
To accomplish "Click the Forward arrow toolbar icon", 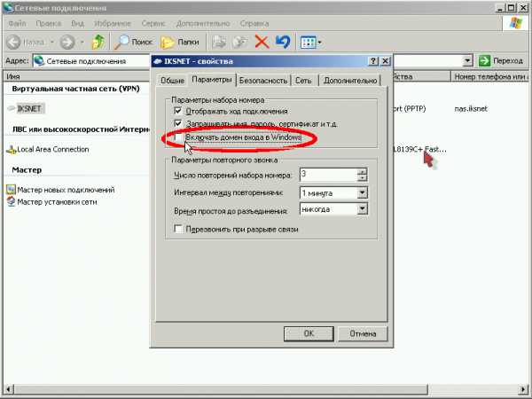I will tap(66, 42).
